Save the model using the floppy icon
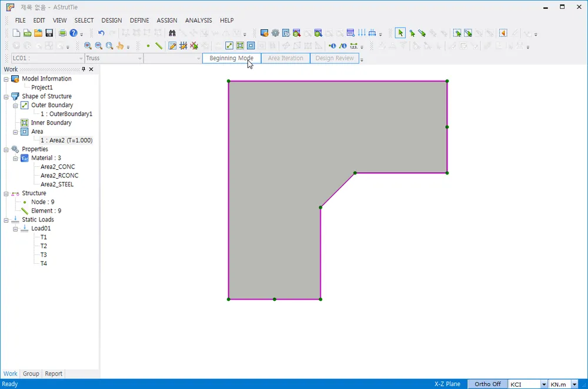The height and width of the screenshot is (389, 588). click(49, 33)
